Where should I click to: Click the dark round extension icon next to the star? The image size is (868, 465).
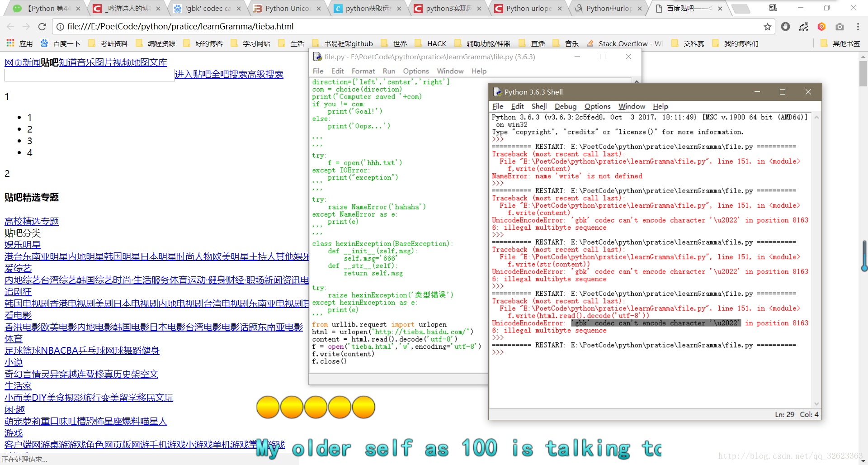click(785, 27)
